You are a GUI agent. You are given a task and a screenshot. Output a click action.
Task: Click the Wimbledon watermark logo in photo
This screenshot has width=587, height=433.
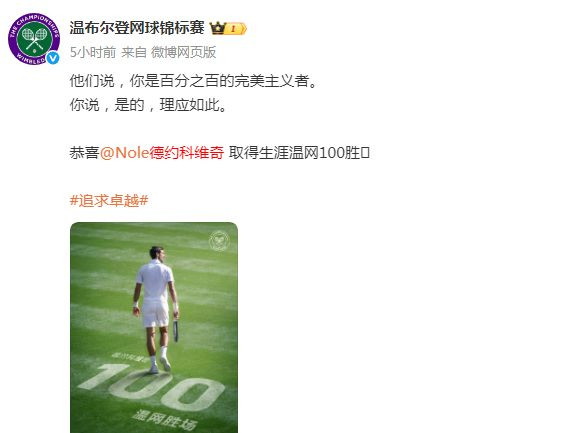tap(219, 241)
